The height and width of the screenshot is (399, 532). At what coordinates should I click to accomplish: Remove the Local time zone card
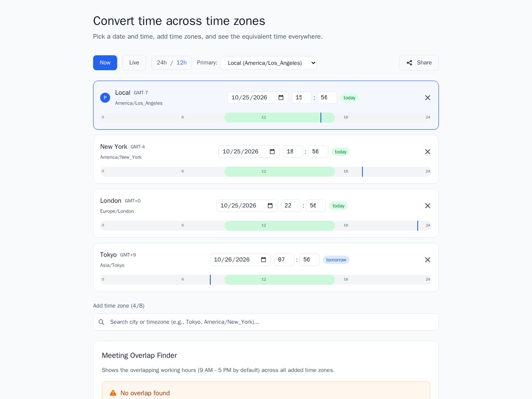(x=428, y=98)
